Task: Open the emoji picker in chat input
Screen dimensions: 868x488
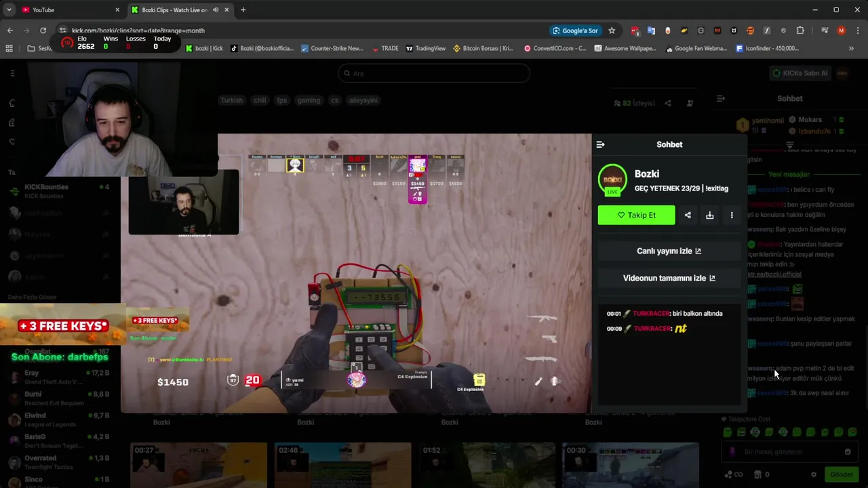Action: (848, 452)
